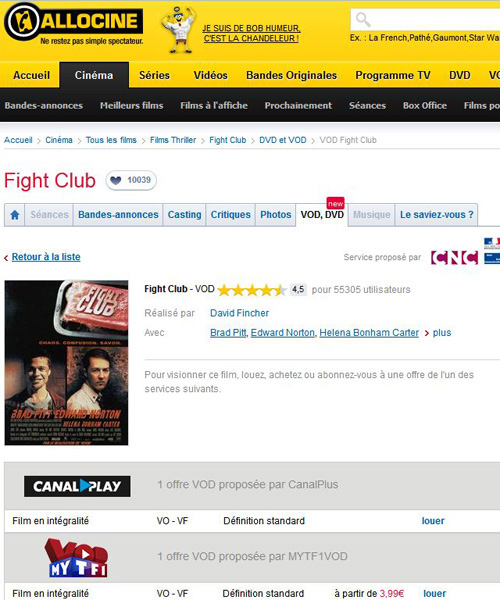Click the CanalPlay logo
500x610 pixels.
[x=77, y=486]
